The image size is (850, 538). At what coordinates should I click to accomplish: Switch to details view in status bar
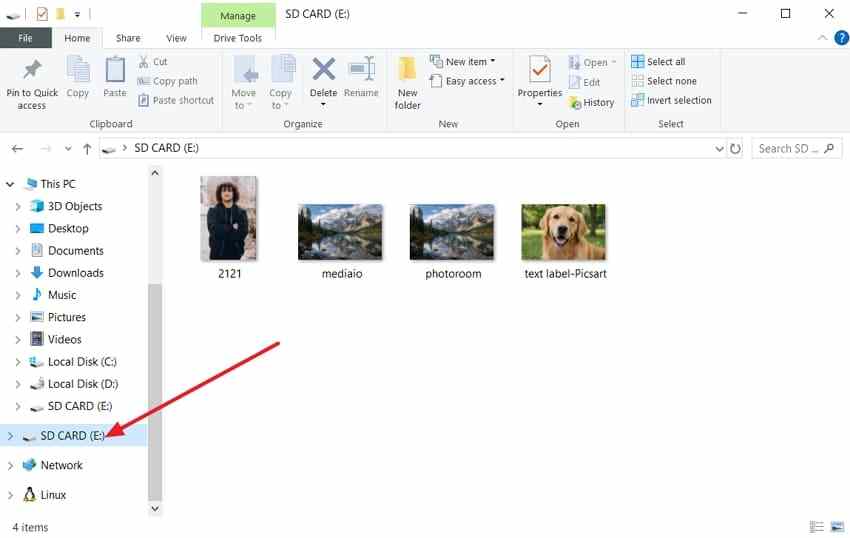click(x=816, y=526)
